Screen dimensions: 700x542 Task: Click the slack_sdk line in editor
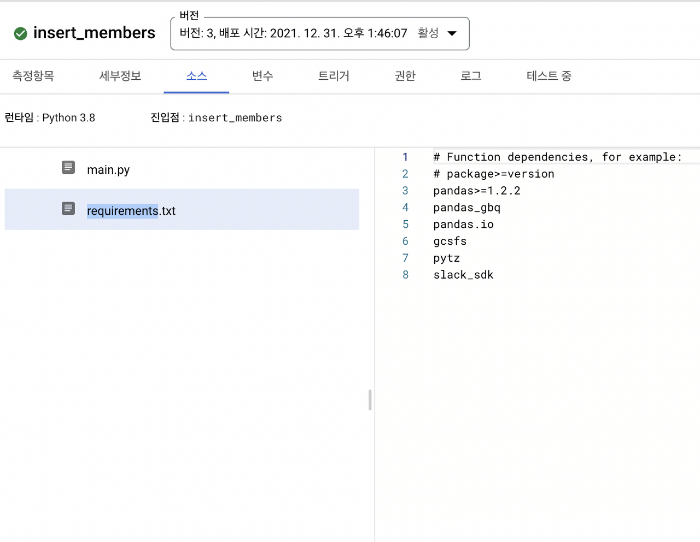[463, 275]
